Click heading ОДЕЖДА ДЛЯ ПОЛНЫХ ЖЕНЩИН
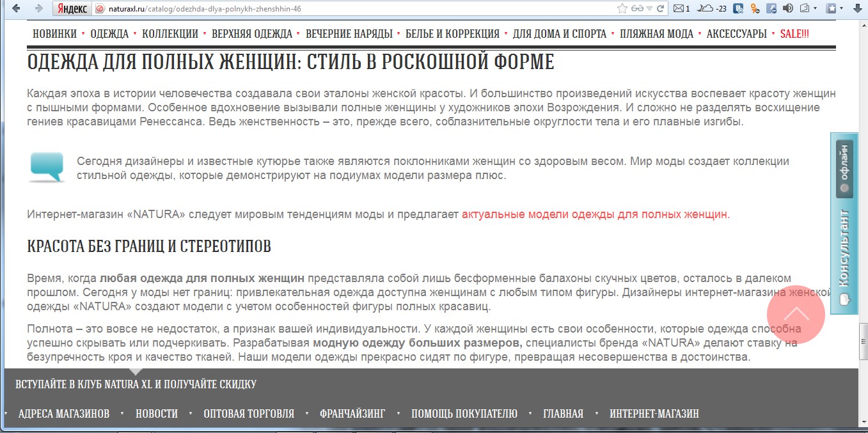Image resolution: width=868 pixels, height=433 pixels. [290, 62]
